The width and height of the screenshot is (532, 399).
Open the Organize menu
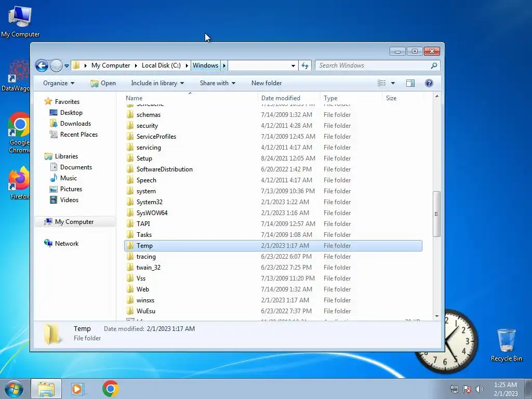(x=58, y=83)
